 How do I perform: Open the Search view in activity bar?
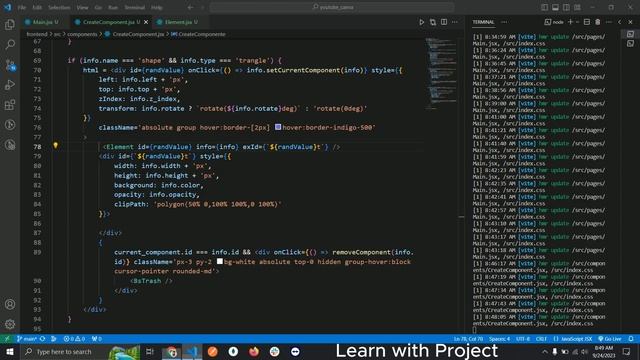pyautogui.click(x=10, y=44)
